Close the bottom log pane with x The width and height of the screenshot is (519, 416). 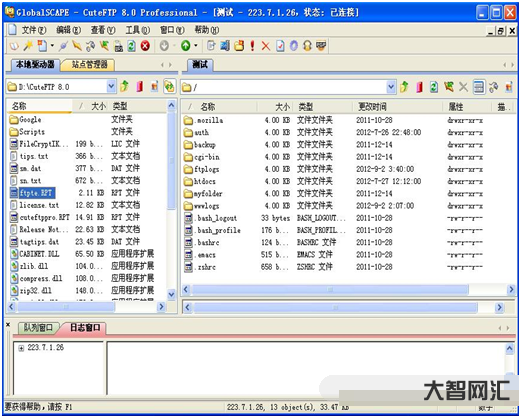point(8,324)
